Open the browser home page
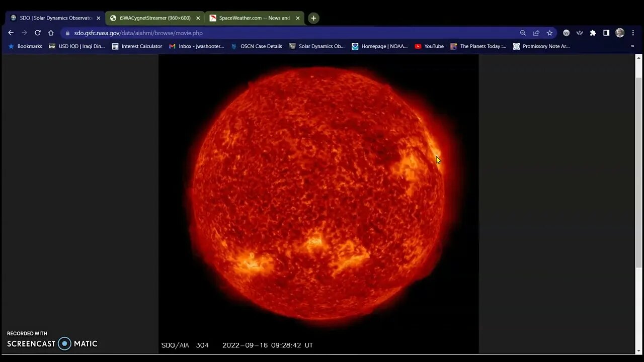644x362 pixels. [51, 33]
